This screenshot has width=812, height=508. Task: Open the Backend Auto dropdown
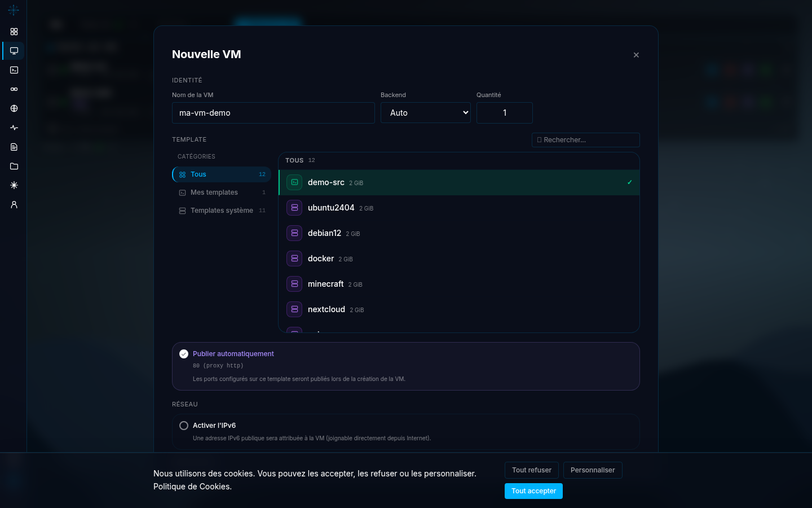tap(426, 113)
